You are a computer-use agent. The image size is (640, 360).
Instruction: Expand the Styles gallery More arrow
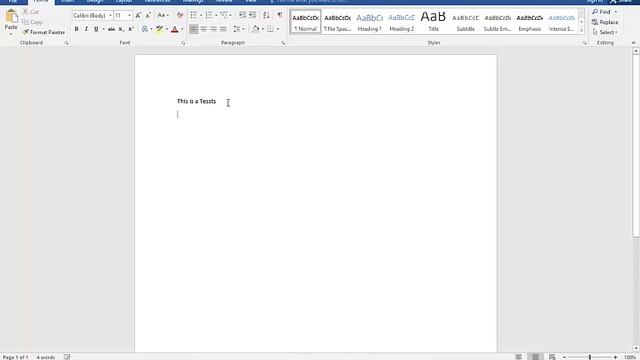click(582, 31)
